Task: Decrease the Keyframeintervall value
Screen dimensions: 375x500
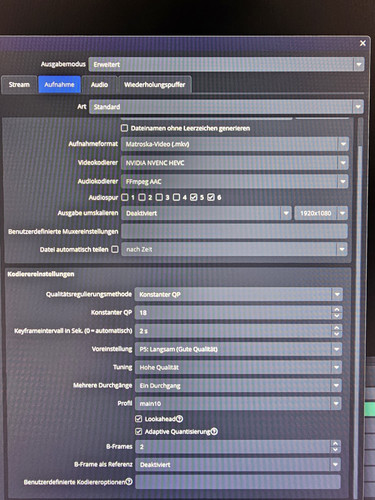Action: (337, 334)
